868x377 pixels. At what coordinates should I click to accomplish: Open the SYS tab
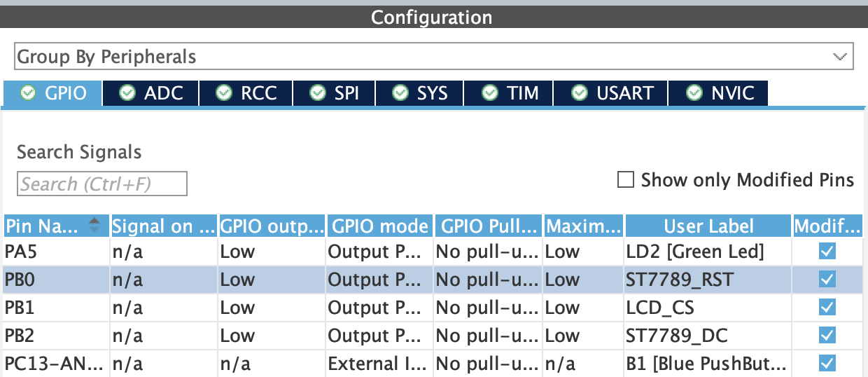click(419, 93)
